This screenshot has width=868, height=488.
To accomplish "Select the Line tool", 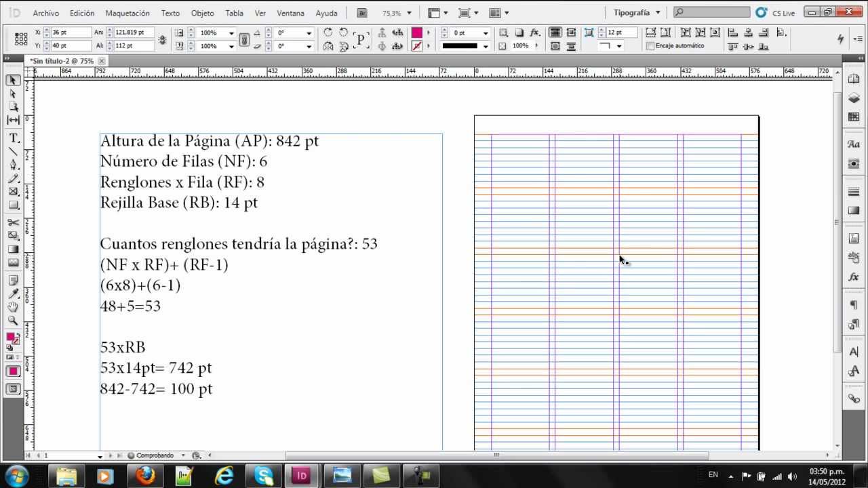I will point(13,150).
